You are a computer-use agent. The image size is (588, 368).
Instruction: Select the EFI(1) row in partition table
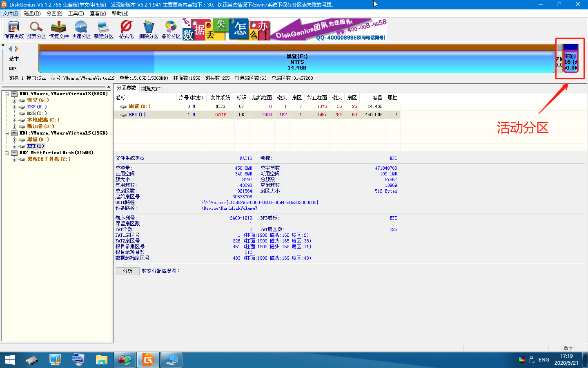pos(257,114)
